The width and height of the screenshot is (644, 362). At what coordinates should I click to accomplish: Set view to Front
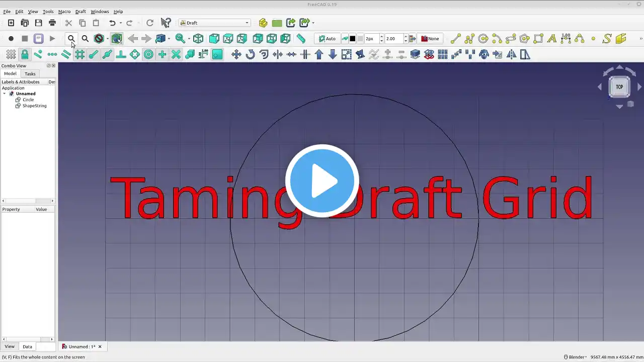[214, 38]
